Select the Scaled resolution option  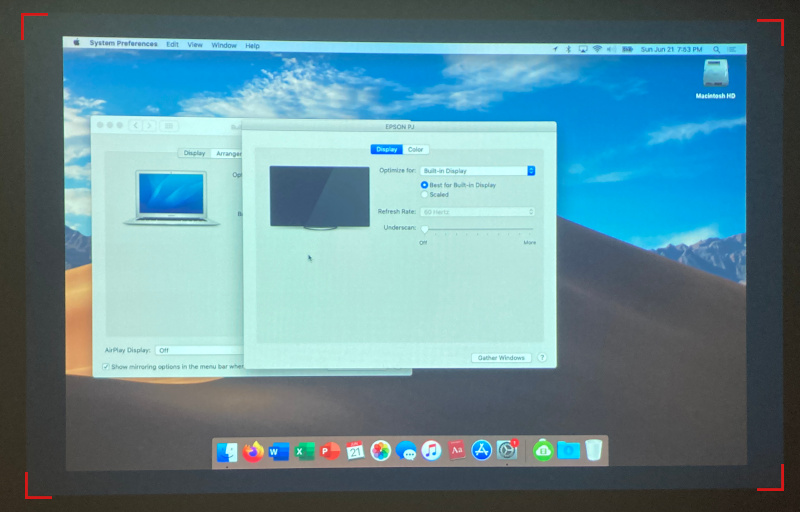pyautogui.click(x=424, y=195)
